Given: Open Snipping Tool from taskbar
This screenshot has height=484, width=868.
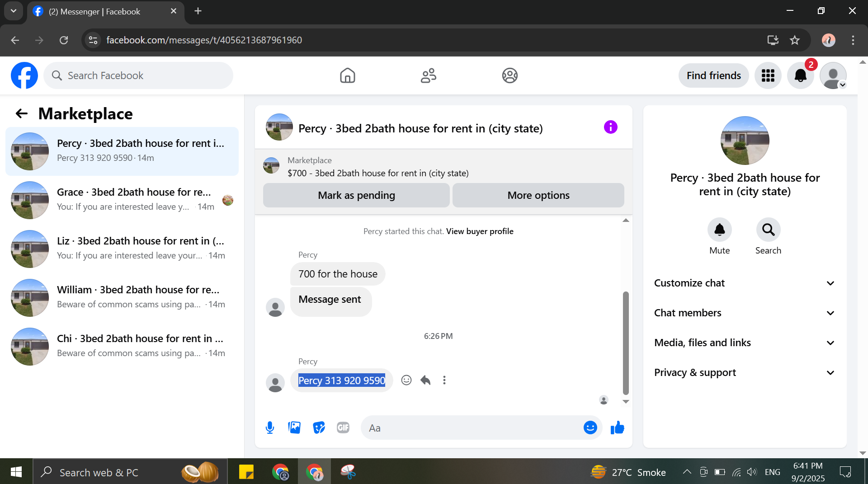Looking at the screenshot, I should tap(348, 472).
